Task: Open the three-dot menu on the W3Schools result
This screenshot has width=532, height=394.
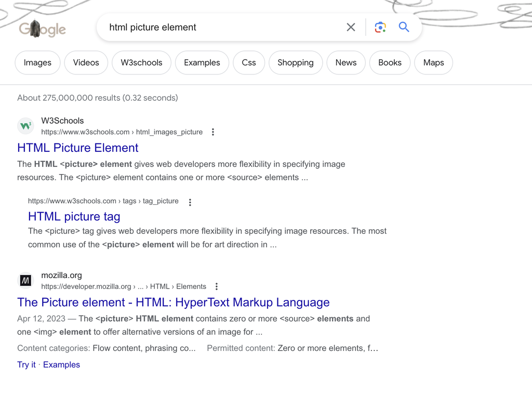Action: [213, 132]
